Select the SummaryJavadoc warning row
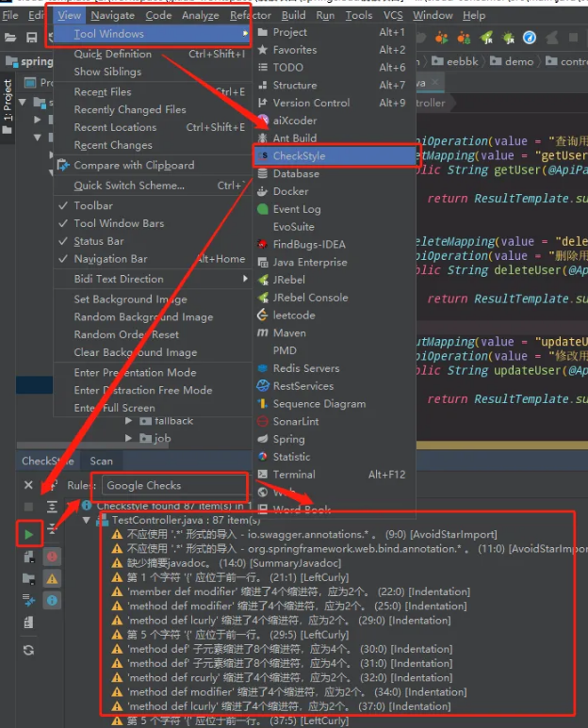 tap(227, 563)
